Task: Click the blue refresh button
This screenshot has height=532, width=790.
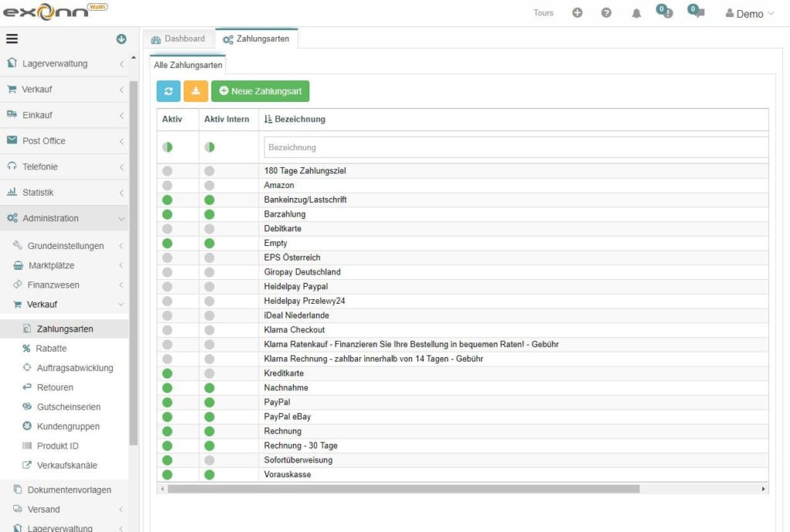Action: (x=168, y=91)
